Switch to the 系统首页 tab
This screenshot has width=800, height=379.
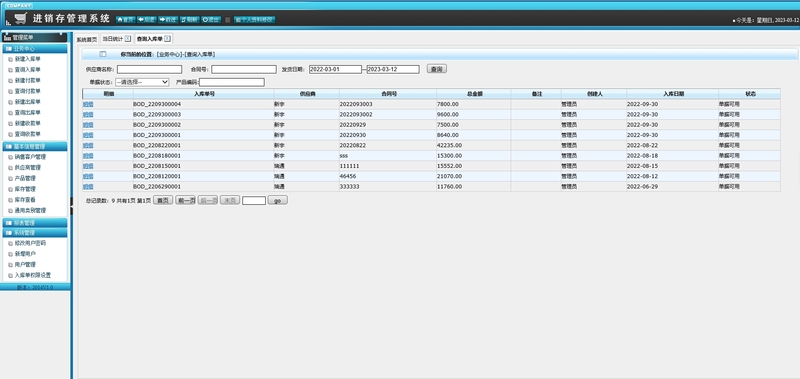pos(87,39)
